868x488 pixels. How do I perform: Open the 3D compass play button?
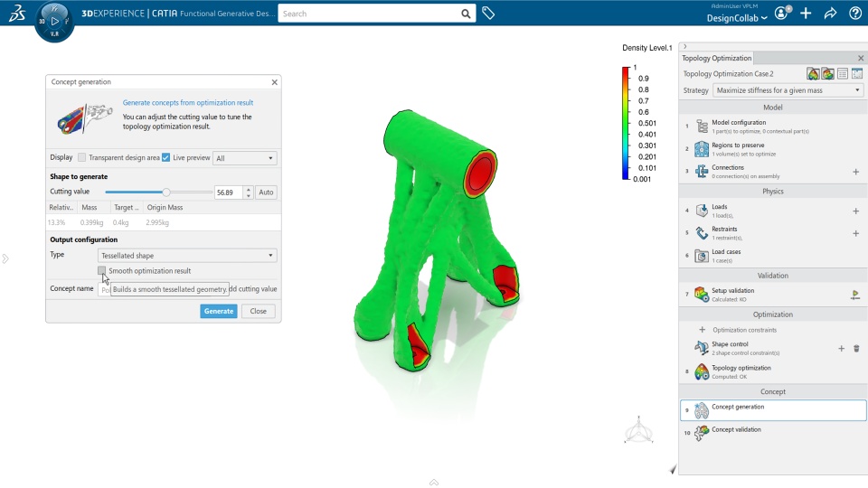(x=54, y=21)
